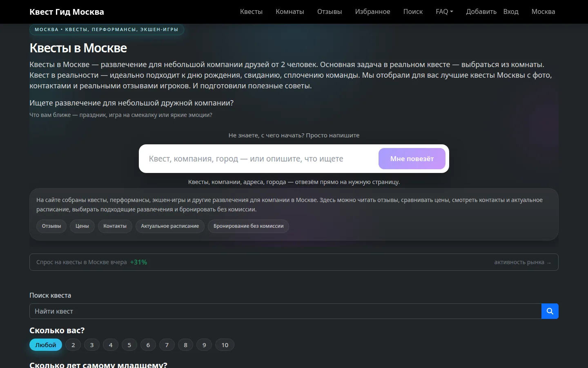The width and height of the screenshot is (588, 368).
Task: Open Избранное in the top navigation
Action: [372, 11]
